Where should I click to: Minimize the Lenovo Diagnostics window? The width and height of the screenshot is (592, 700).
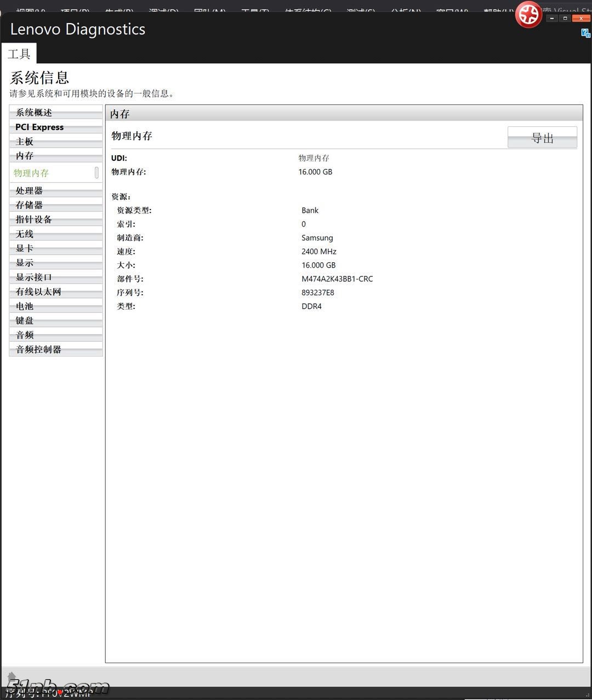coord(551,18)
